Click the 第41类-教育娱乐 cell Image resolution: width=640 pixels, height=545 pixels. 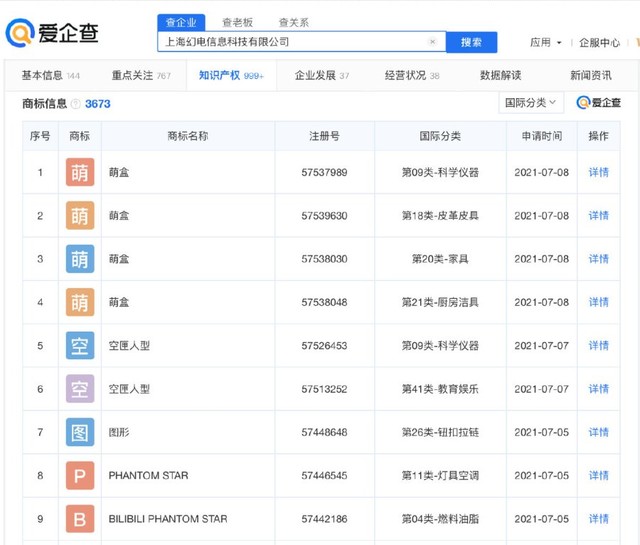(x=440, y=389)
